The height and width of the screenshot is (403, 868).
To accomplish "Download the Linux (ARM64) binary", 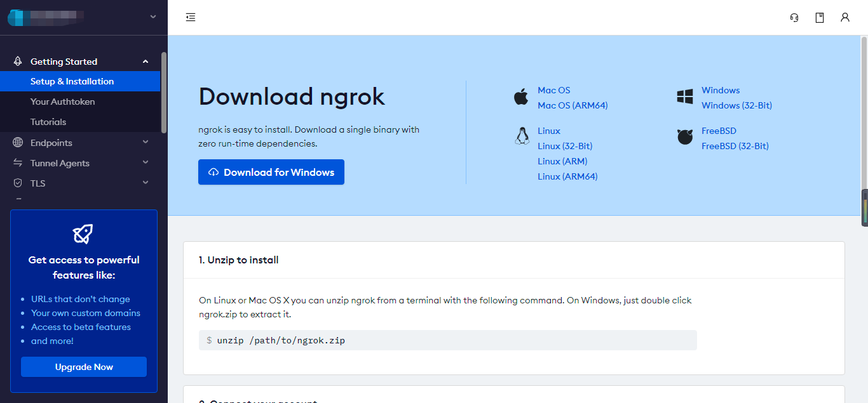I will pos(567,176).
